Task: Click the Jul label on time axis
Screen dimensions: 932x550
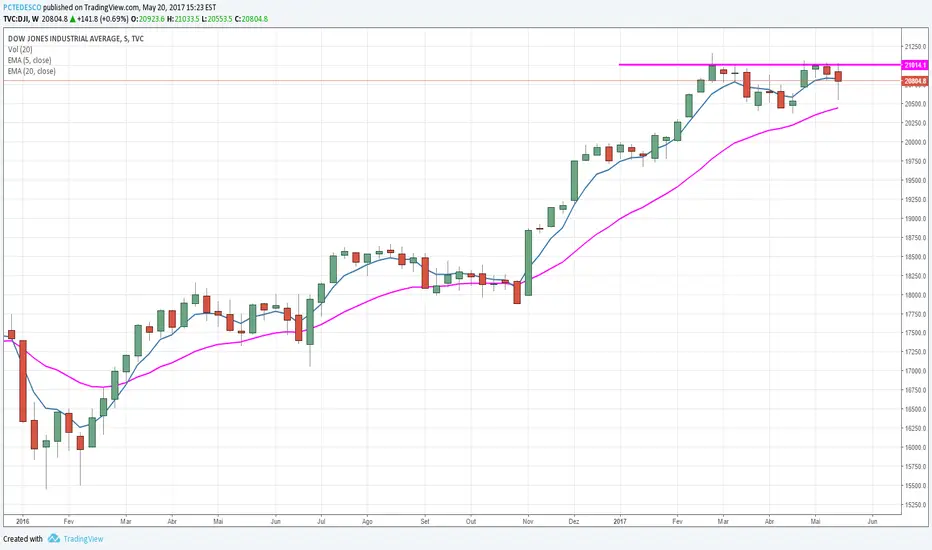Action: pyautogui.click(x=322, y=521)
